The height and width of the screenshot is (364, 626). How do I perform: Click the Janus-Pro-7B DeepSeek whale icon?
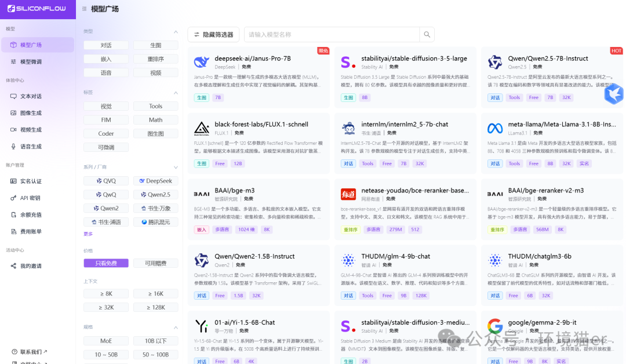(202, 62)
